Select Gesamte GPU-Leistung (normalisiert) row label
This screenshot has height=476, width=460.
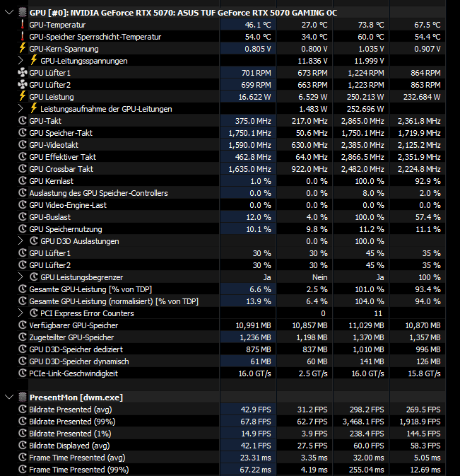coord(114,301)
